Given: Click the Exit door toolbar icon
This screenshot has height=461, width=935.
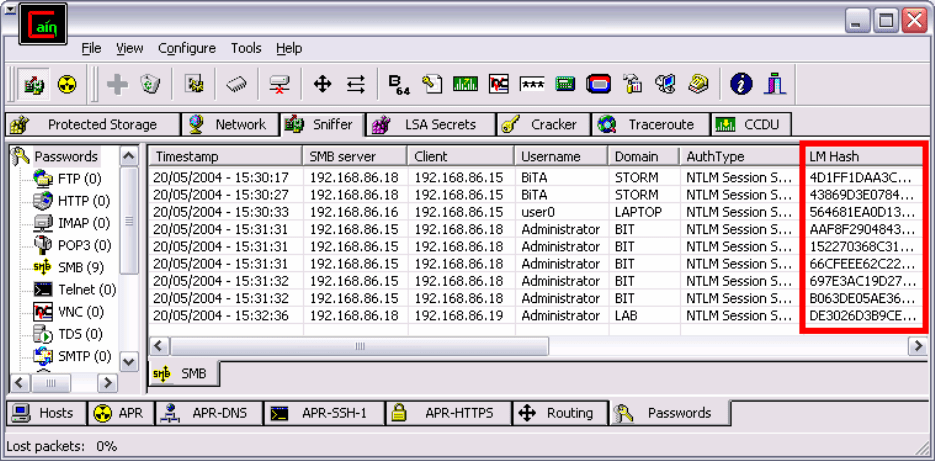Looking at the screenshot, I should pos(775,84).
